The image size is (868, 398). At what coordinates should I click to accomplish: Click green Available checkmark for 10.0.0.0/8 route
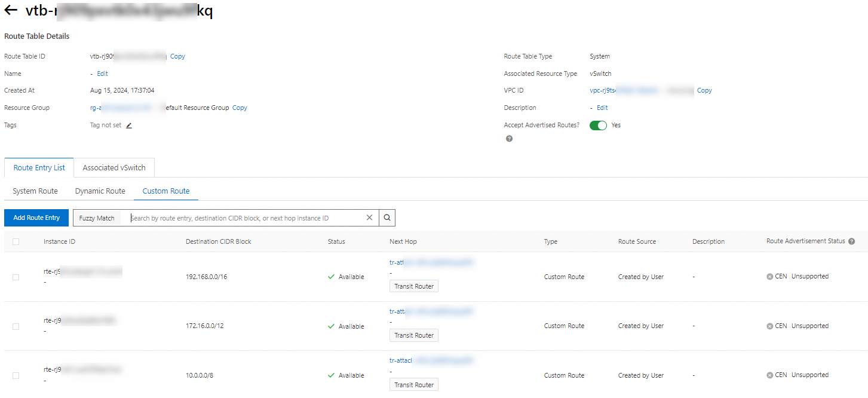(331, 375)
